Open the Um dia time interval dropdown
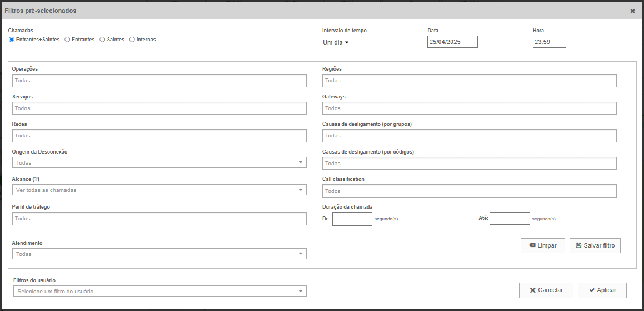This screenshot has height=311, width=644. click(336, 42)
